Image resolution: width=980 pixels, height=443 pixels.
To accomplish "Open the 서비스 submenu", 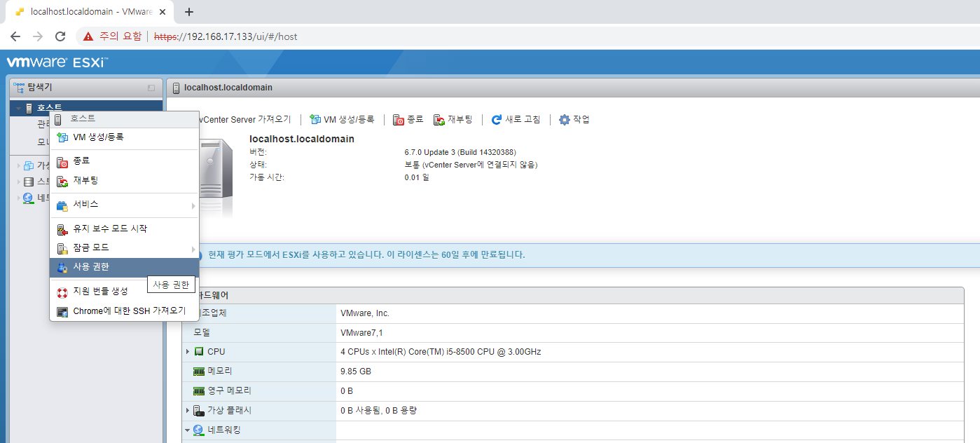I will (x=124, y=205).
